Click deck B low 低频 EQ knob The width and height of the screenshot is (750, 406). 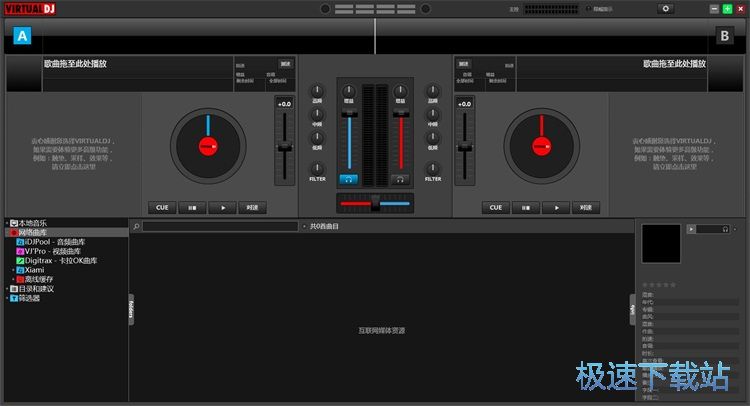coord(432,138)
